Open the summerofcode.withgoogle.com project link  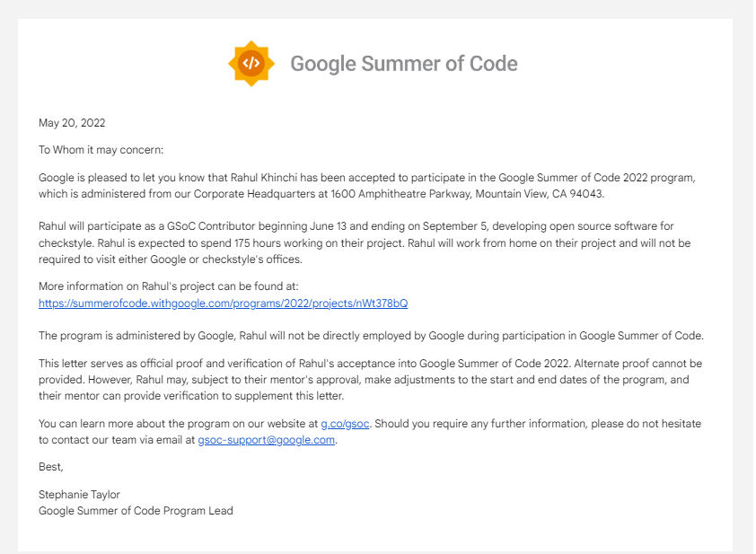tap(224, 303)
